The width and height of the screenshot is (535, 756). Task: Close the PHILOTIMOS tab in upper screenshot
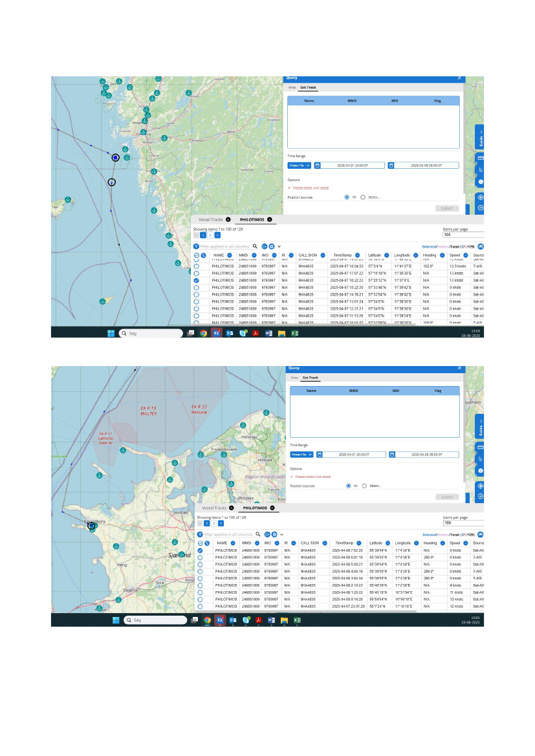(270, 220)
